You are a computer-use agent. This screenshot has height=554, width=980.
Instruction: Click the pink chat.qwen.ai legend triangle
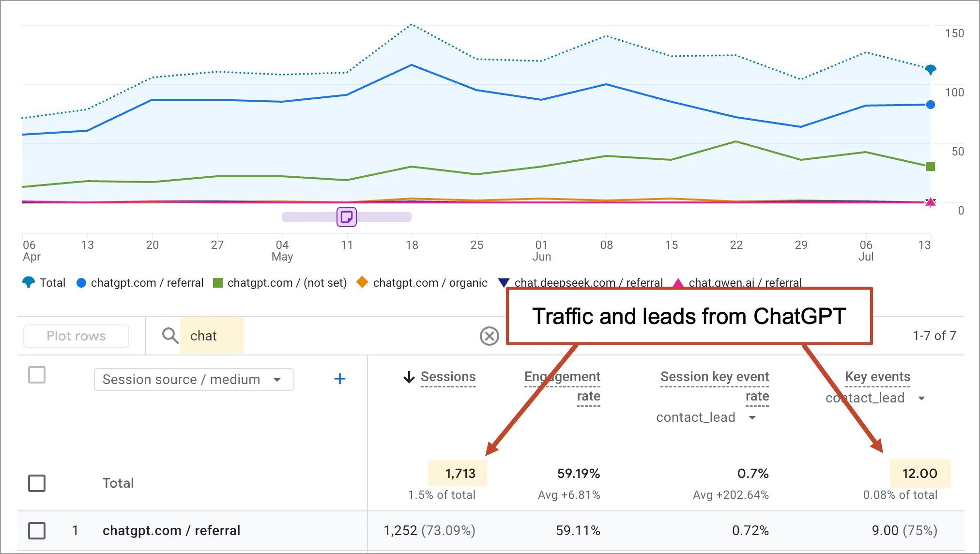tap(678, 282)
